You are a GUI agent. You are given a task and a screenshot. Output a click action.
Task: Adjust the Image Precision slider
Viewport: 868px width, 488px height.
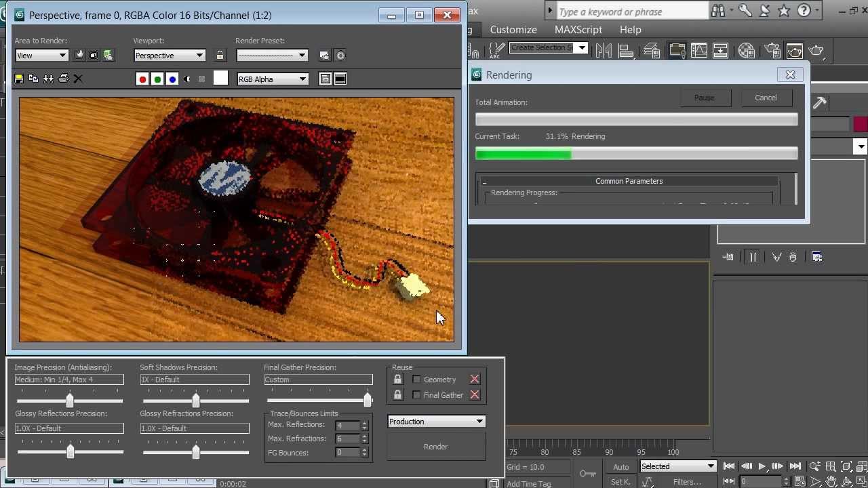click(x=70, y=401)
